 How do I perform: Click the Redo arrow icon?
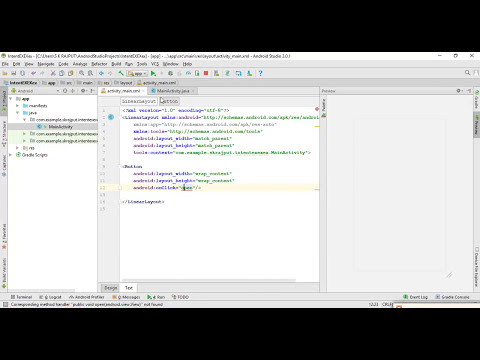coord(42,73)
